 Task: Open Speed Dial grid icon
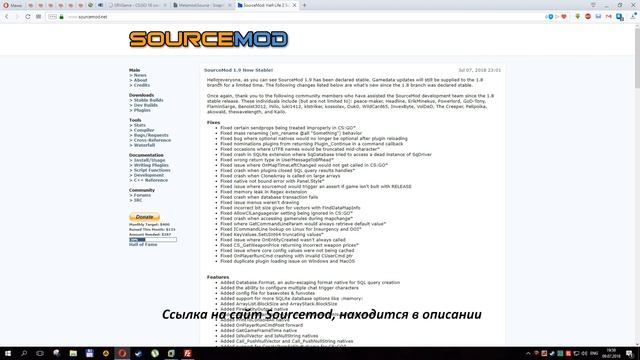38,17
